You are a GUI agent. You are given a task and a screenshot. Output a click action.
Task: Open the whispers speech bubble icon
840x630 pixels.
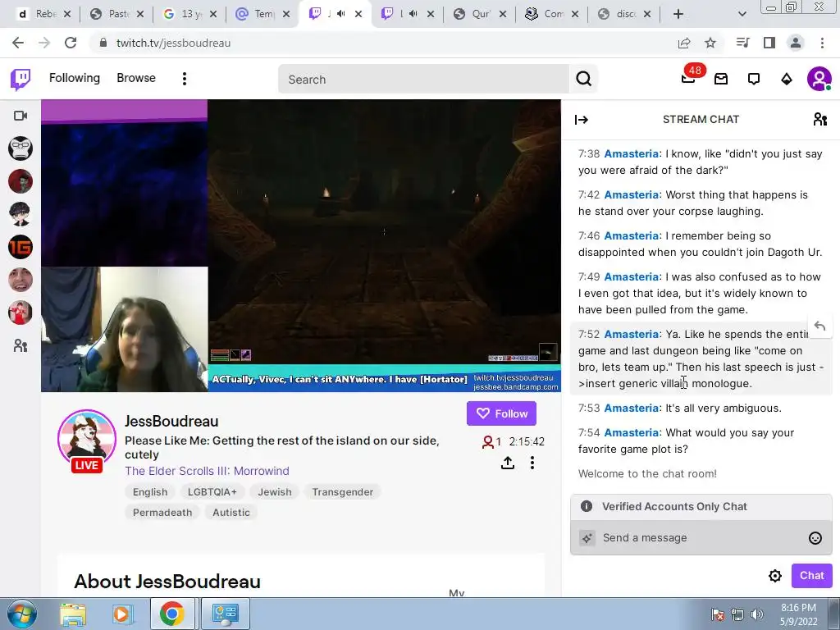click(754, 80)
